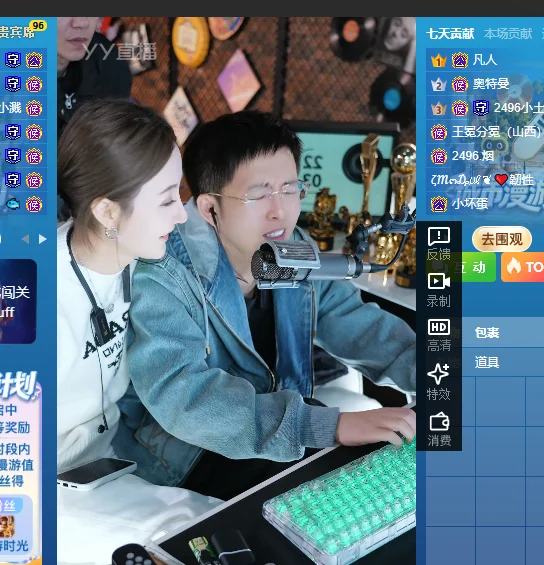This screenshot has width=544, height=565.
Task: Click the silver crown rank 2 icon
Action: (438, 85)
